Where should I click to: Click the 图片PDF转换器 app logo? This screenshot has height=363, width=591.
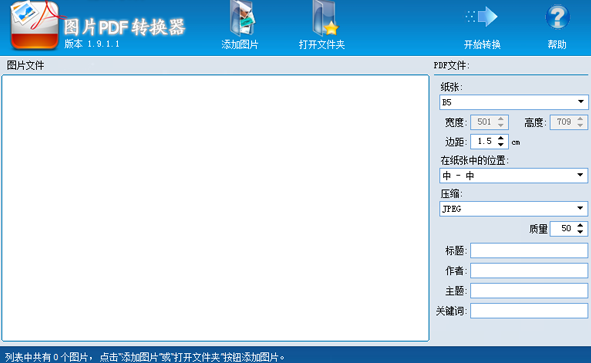[34, 25]
